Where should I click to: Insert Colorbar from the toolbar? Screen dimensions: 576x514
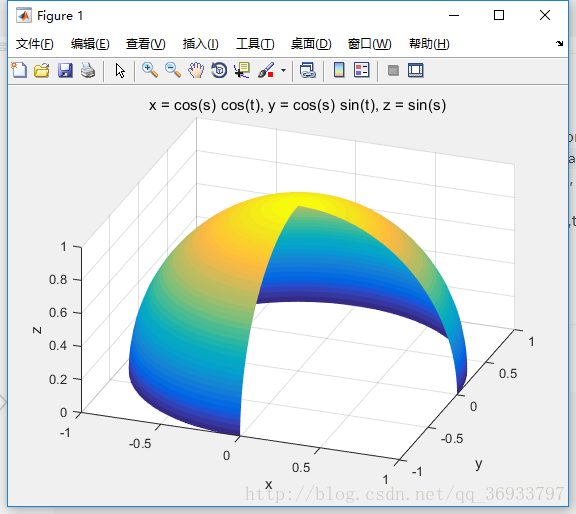339,70
